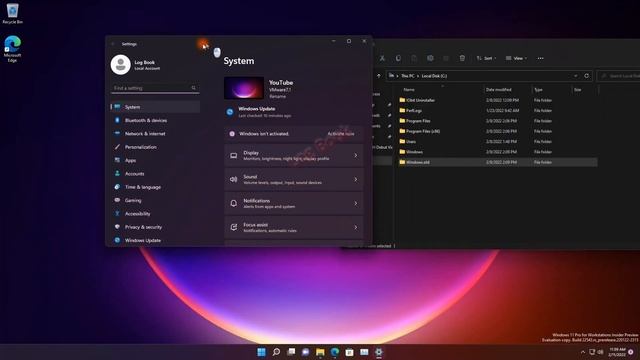
Task: Open Network & internet settings
Action: click(155, 133)
